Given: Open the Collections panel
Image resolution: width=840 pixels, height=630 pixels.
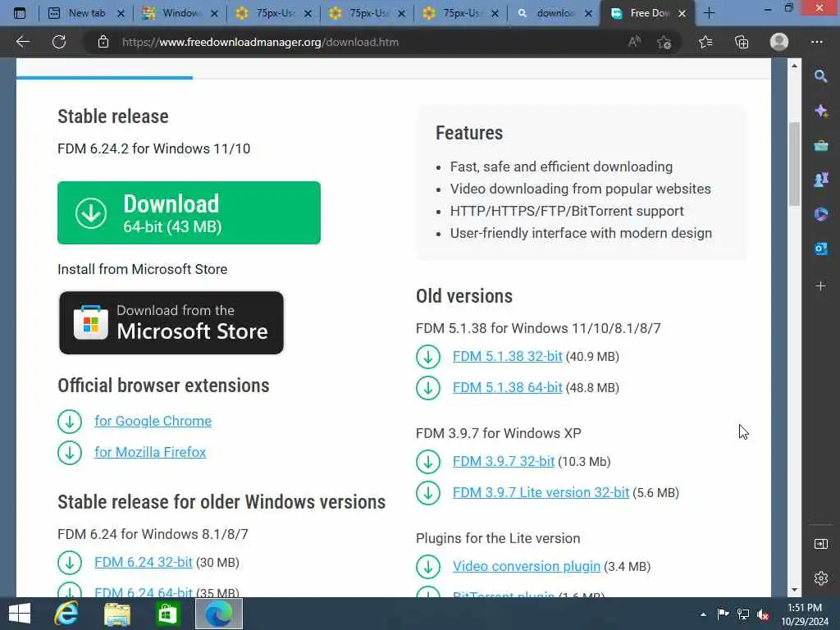Looking at the screenshot, I should (742, 42).
